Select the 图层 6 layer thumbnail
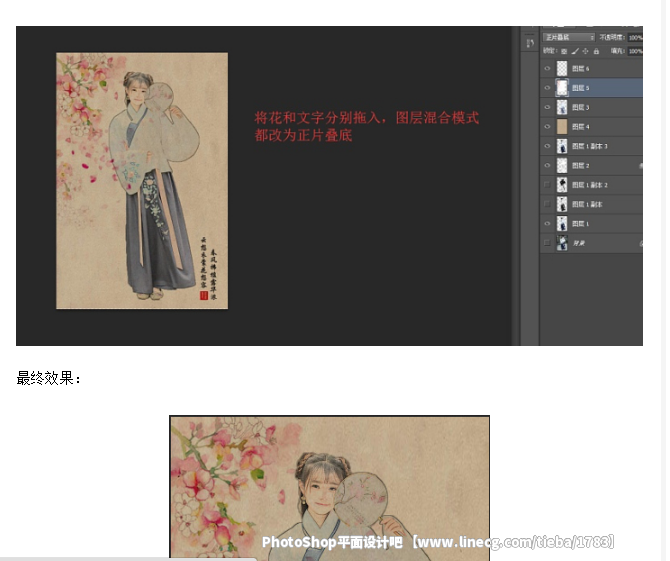Viewport: 670px width, 561px height. coord(562,68)
